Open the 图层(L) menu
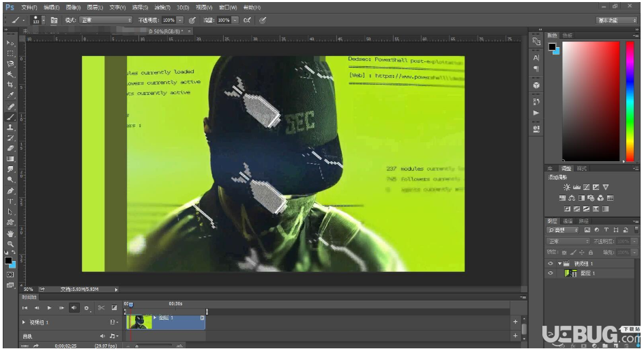The image size is (644, 349). tap(95, 8)
